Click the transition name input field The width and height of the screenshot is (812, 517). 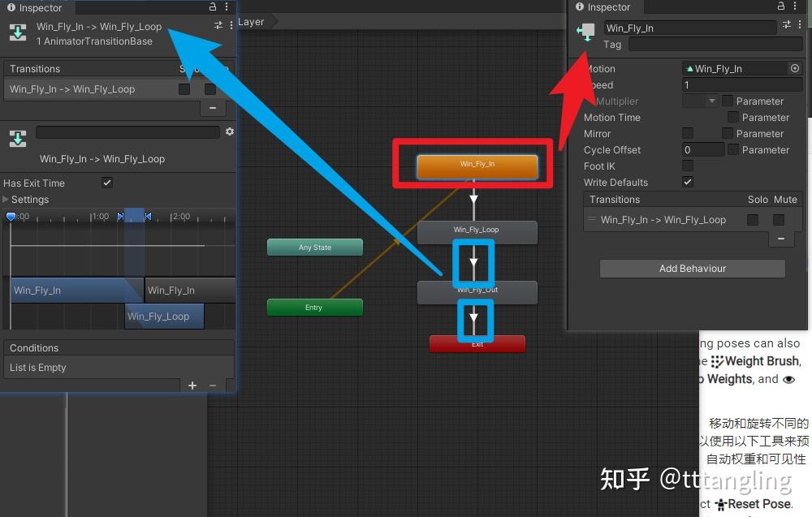(128, 132)
